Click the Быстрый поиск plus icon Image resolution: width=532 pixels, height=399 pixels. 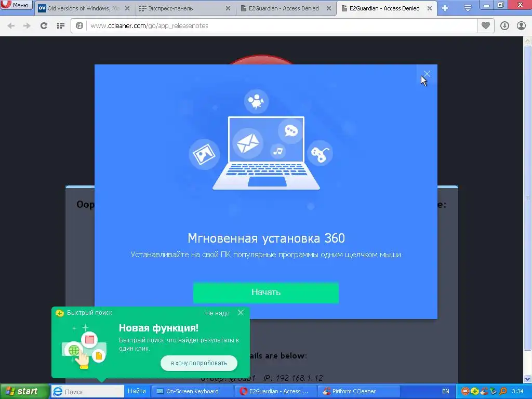[x=60, y=313]
